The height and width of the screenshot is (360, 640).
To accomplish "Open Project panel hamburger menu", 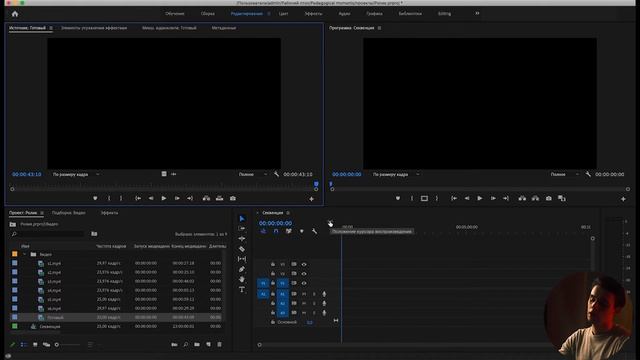I will (42, 213).
